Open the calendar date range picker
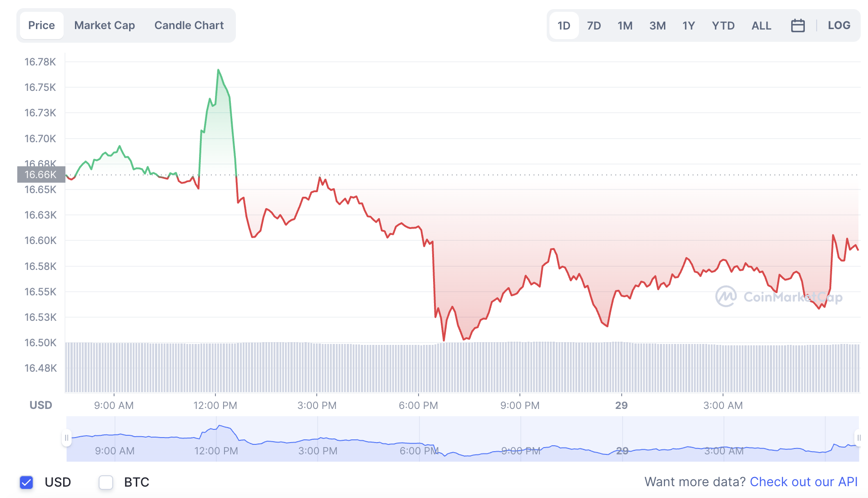The image size is (868, 498). (798, 25)
